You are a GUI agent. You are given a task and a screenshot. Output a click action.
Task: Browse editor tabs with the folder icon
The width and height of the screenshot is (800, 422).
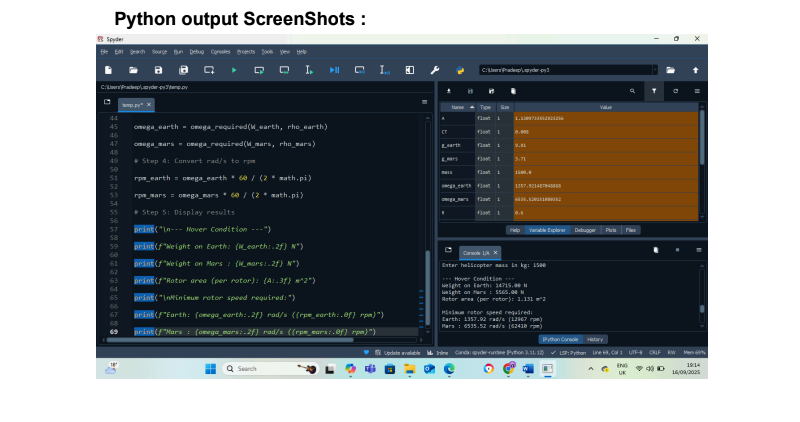[107, 102]
